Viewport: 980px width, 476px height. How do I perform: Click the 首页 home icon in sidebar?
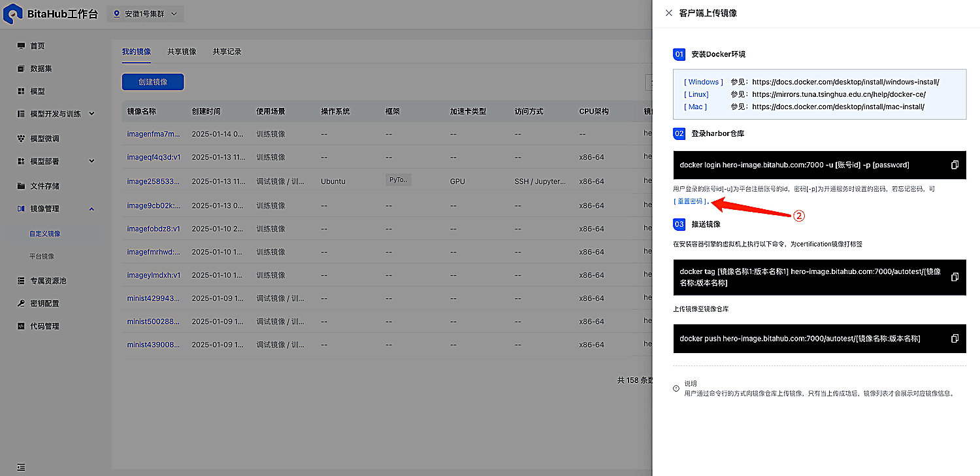21,46
